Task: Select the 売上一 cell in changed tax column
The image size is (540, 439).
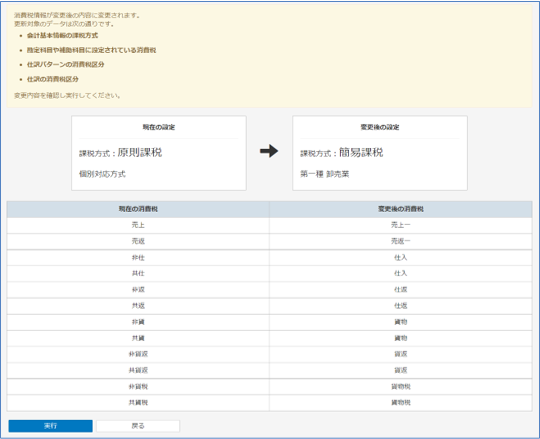Action: [x=401, y=225]
